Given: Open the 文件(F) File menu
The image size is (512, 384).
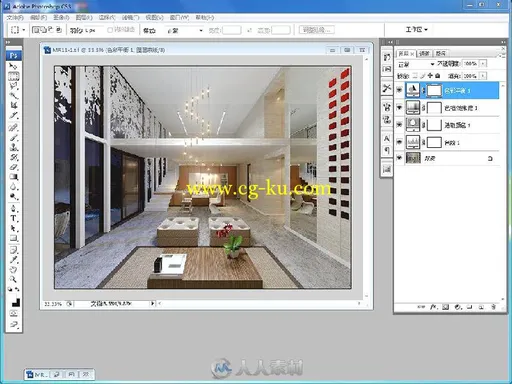Looking at the screenshot, I should tap(15, 17).
